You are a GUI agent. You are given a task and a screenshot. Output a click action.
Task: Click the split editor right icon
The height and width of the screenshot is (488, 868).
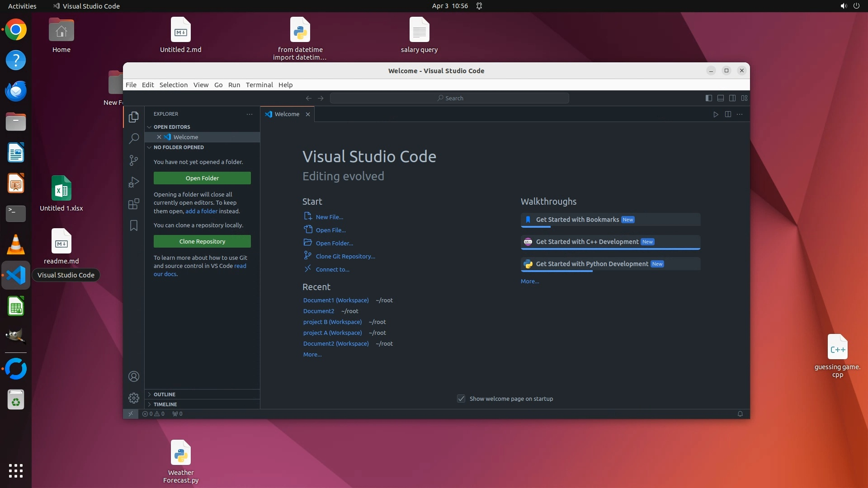pos(728,114)
